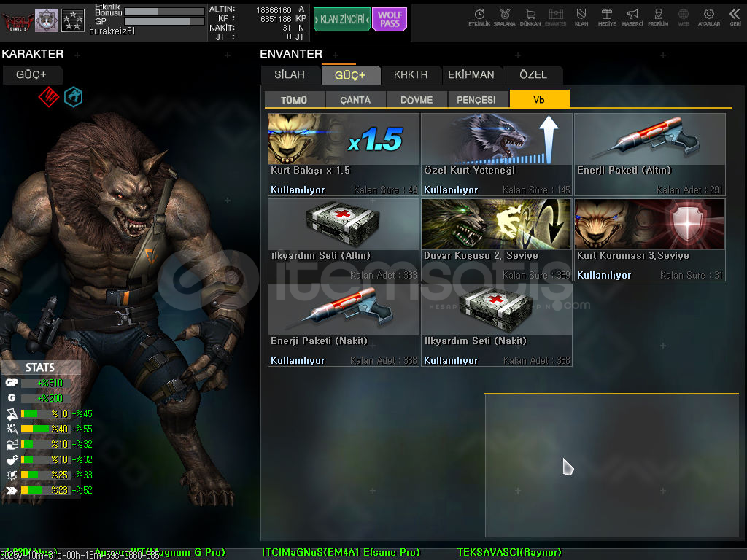The image size is (747, 560).
Task: Switch to the SİLAH inventory tab
Action: (290, 75)
